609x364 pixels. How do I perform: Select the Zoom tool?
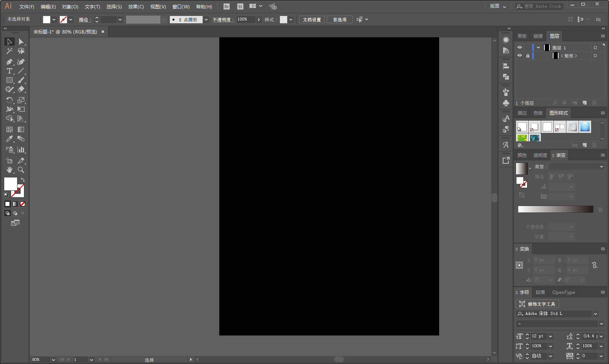coord(21,170)
